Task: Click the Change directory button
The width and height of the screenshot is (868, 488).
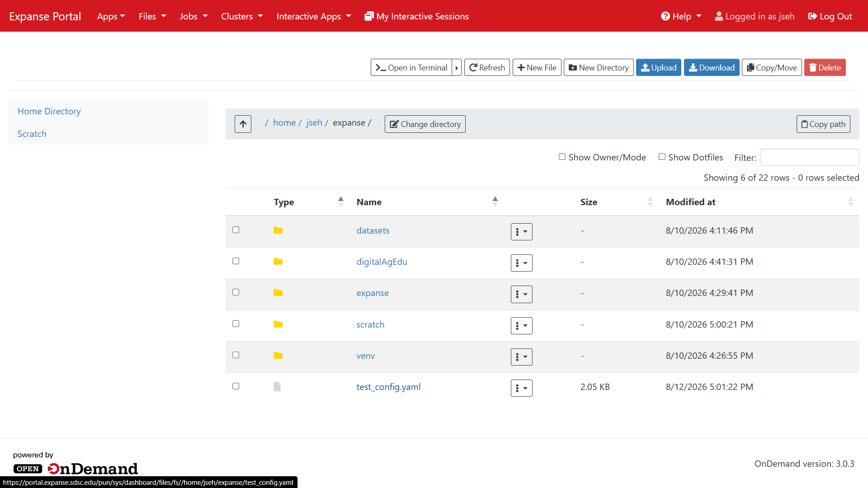Action: pyautogui.click(x=425, y=124)
